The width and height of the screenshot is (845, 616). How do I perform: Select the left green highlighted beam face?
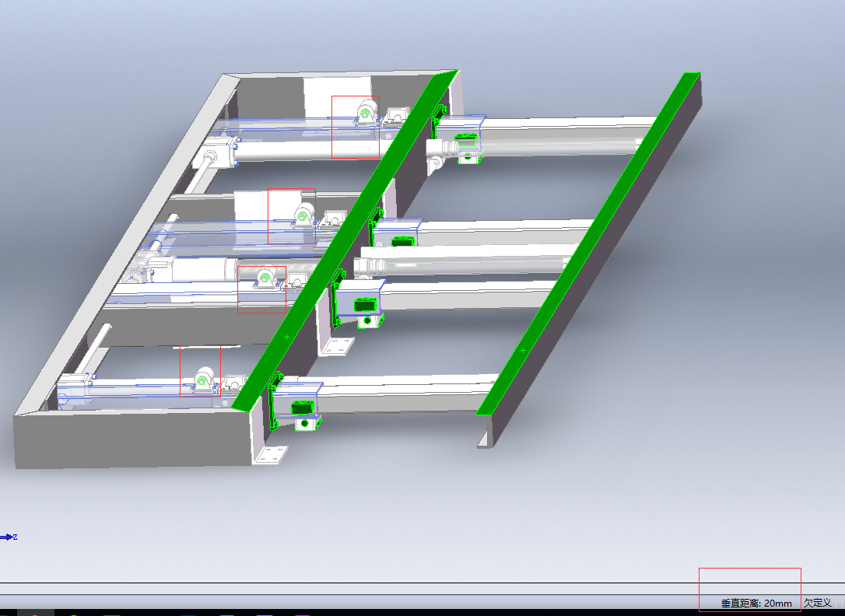342,241
